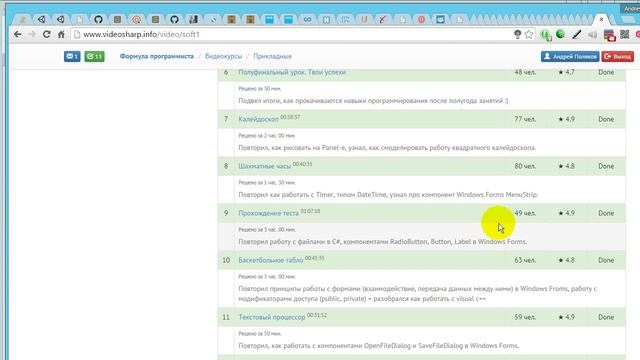Click the 63 чел. participants count
Viewport: 640px width, 360px height.
coord(525,260)
